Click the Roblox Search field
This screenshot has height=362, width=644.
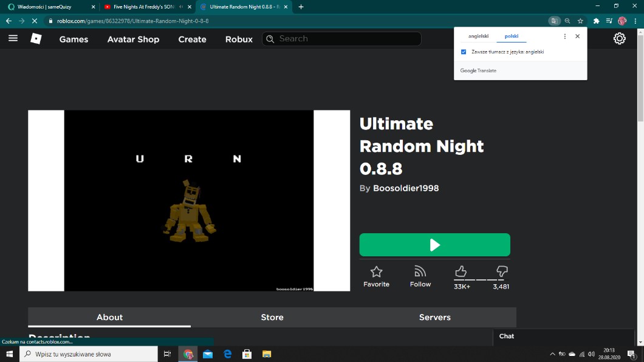click(346, 39)
